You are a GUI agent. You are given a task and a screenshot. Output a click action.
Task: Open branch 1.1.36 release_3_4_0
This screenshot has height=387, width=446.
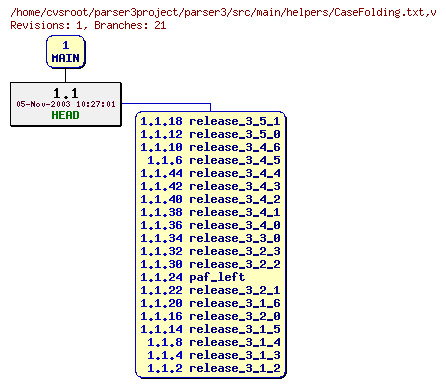210,225
